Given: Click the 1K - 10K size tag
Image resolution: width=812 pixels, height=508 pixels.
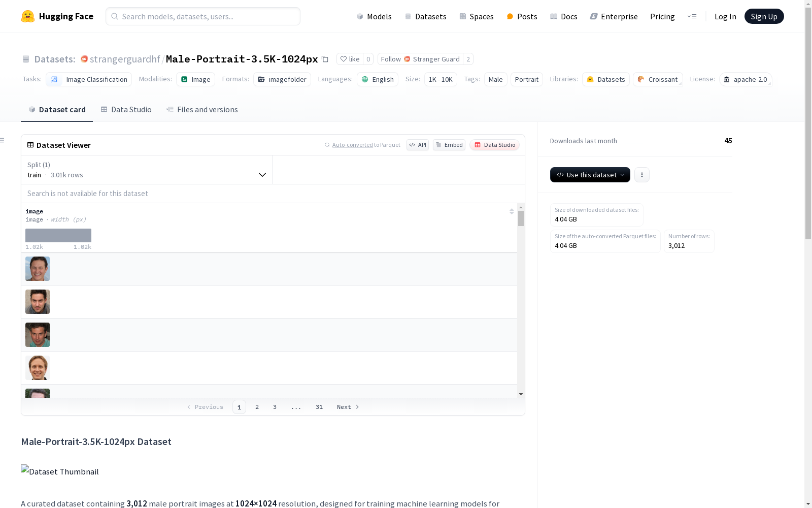Looking at the screenshot, I should click(x=441, y=79).
